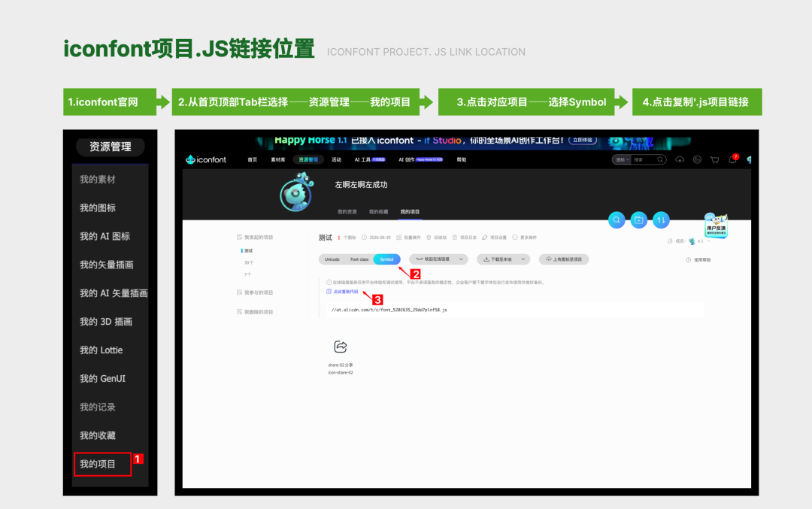The height and width of the screenshot is (509, 812).
Task: Open 我的矢量插画 in resource menu
Action: (106, 265)
